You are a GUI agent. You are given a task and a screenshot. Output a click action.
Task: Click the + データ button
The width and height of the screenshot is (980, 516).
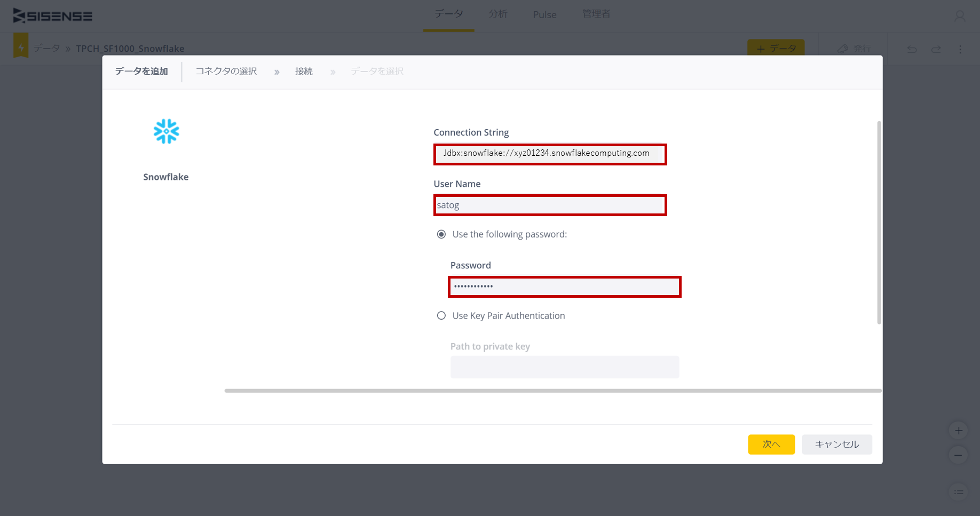[776, 48]
